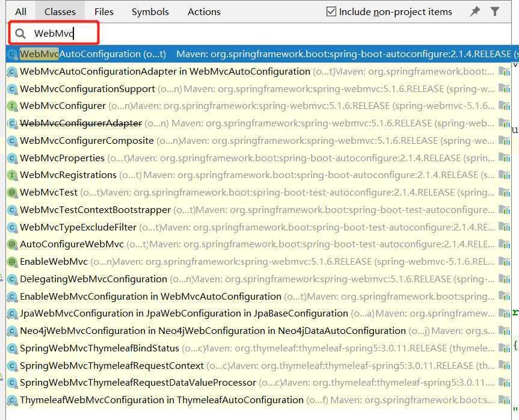Select SpringWebMvcThymeleafBindStatus result
The image size is (519, 420).
click(259, 348)
